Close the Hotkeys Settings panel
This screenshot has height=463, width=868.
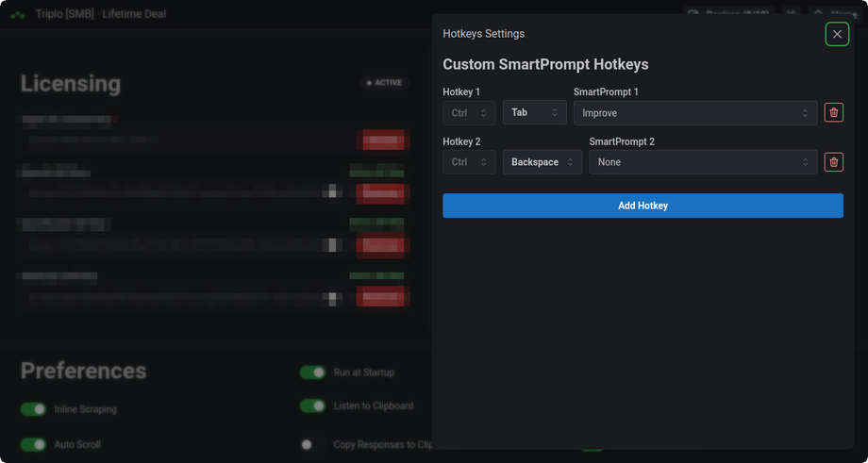(x=837, y=34)
